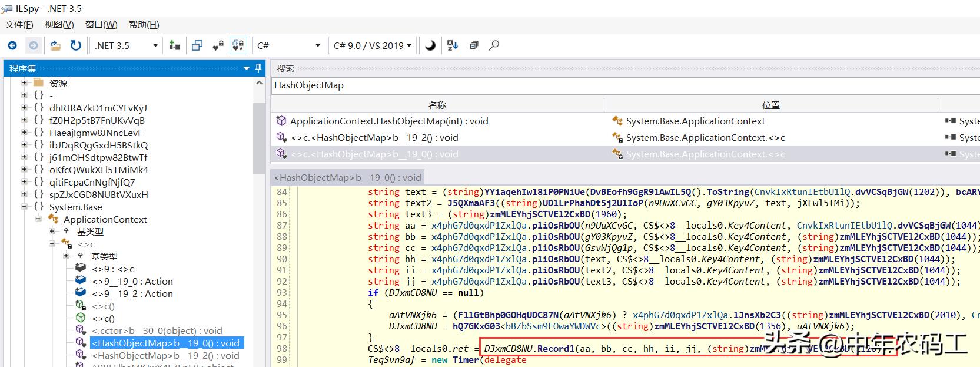Open the 帮助(H) menu
This screenshot has width=980, height=367.
pyautogui.click(x=144, y=24)
